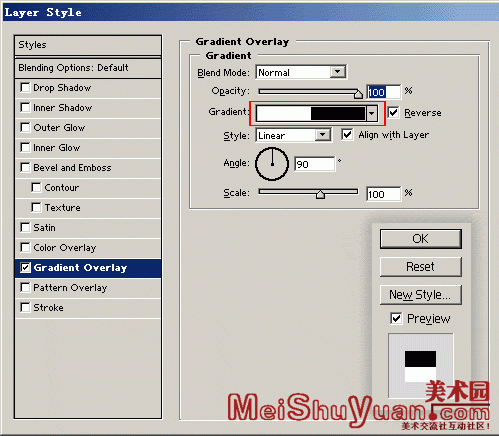Image resolution: width=499 pixels, height=436 pixels.
Task: Check the Bevel and Emboss box
Action: 25,167
